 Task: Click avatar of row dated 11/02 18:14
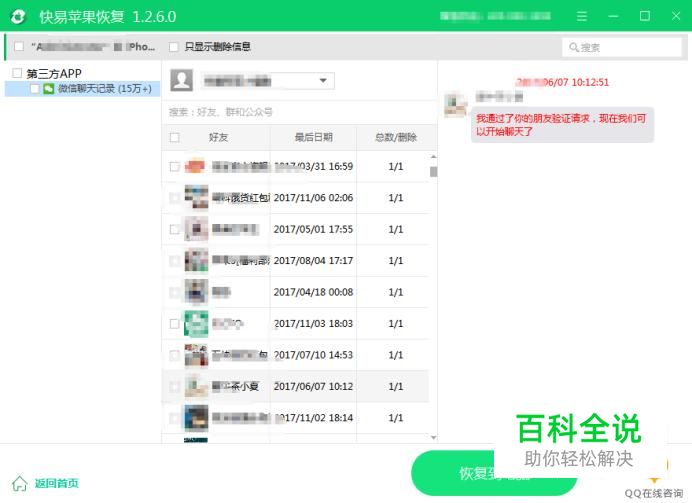pos(196,417)
